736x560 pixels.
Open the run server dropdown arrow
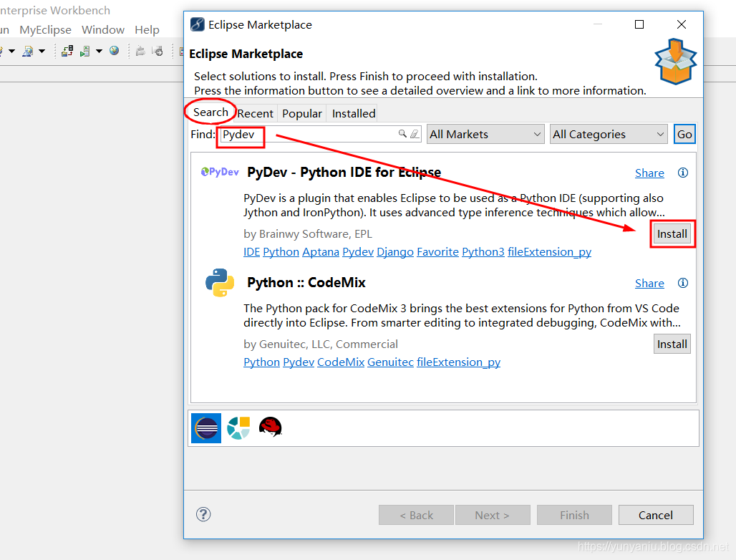99,51
